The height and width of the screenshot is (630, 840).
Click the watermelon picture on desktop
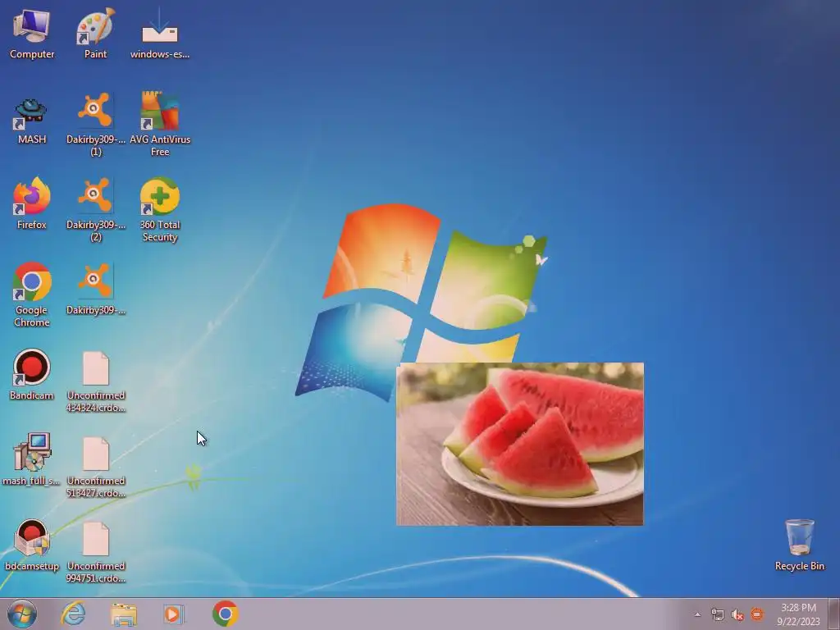(x=519, y=444)
